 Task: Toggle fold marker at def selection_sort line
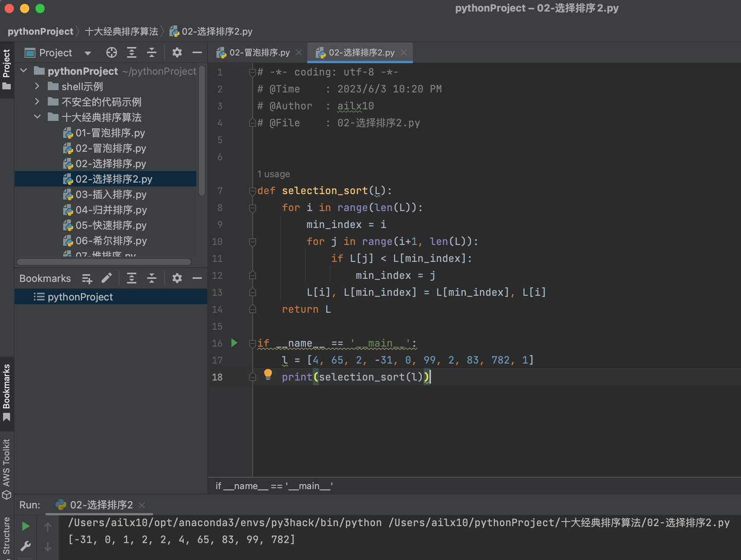click(252, 191)
